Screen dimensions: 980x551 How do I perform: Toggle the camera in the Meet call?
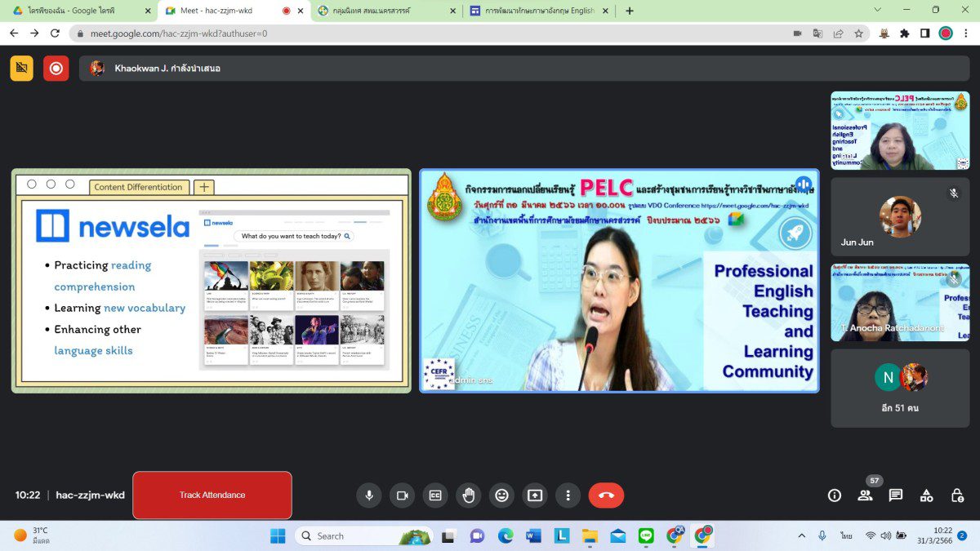[402, 495]
